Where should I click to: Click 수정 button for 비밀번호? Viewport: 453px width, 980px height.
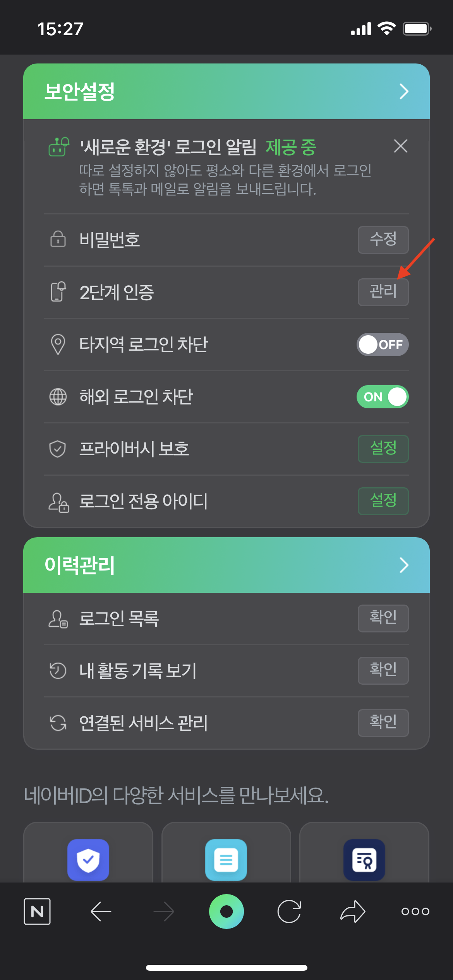(383, 240)
